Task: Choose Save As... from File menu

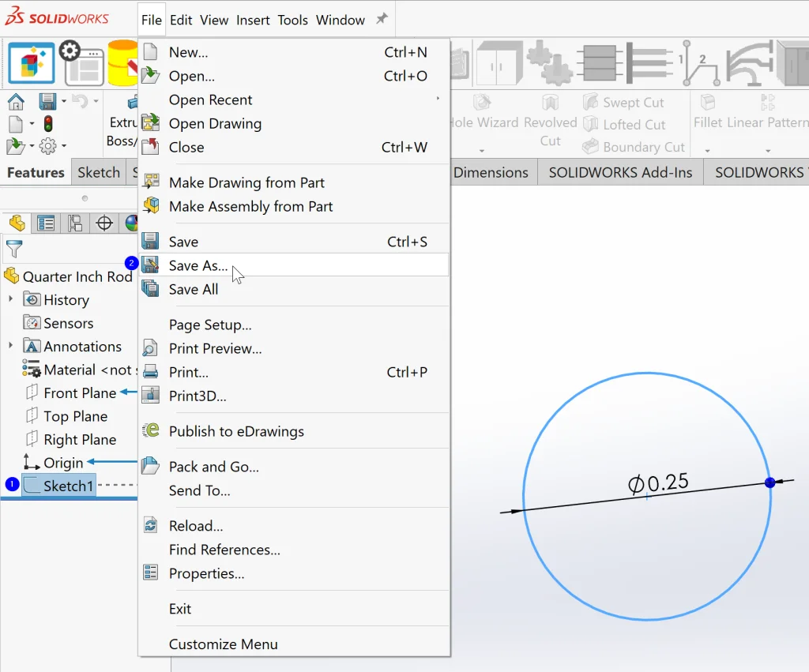Action: coord(198,265)
